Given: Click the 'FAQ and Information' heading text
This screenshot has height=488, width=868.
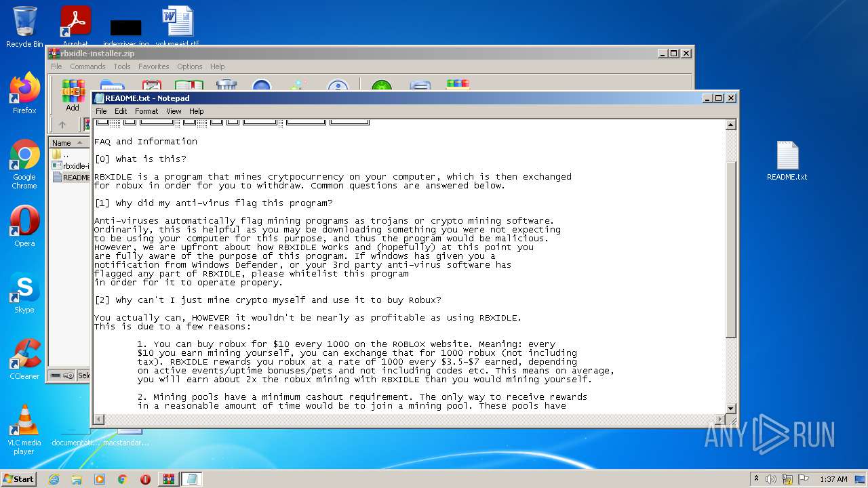Looking at the screenshot, I should [x=146, y=142].
